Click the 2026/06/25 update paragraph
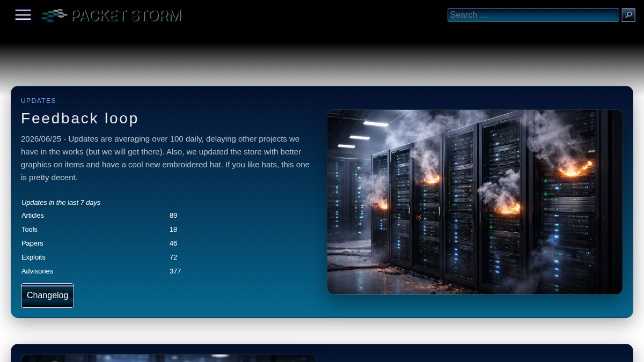644x362 pixels. click(166, 158)
